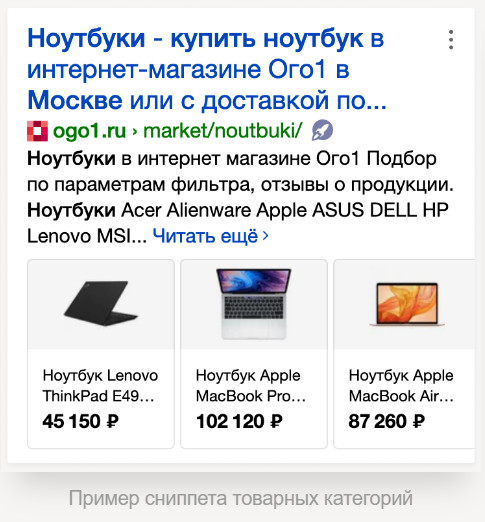The image size is (485, 522).
Task: Click caption 'Пример сниппета товарных категорий'
Action: click(x=241, y=498)
